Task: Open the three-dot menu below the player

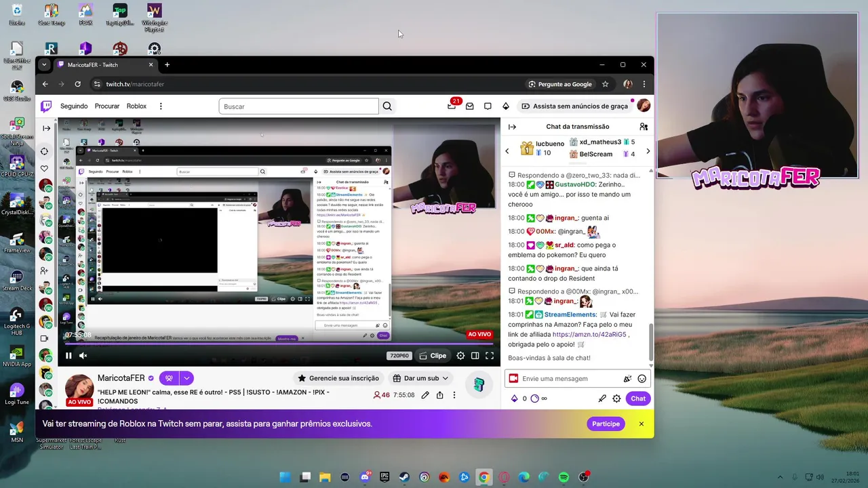Action: click(454, 395)
